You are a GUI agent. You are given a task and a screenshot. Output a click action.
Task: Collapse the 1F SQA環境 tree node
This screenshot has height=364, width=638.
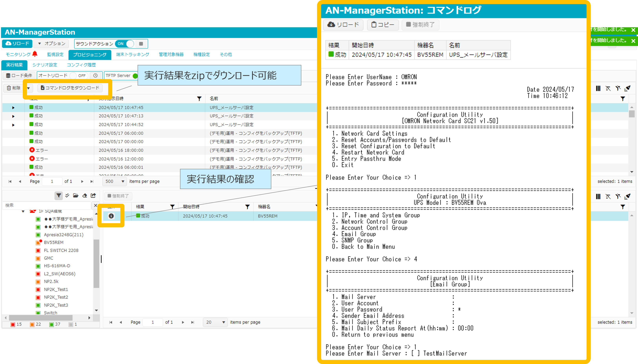23,211
